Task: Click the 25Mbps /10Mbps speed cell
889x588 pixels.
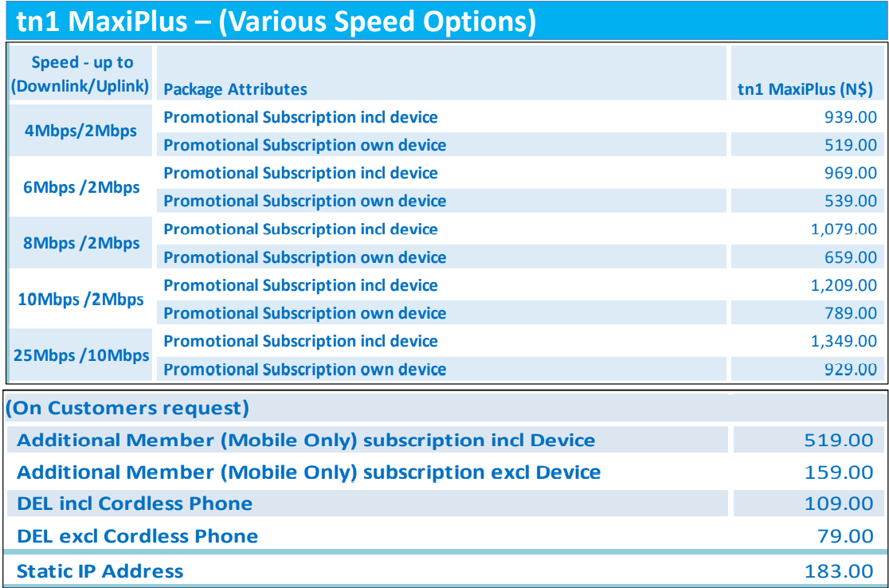Action: click(x=80, y=355)
